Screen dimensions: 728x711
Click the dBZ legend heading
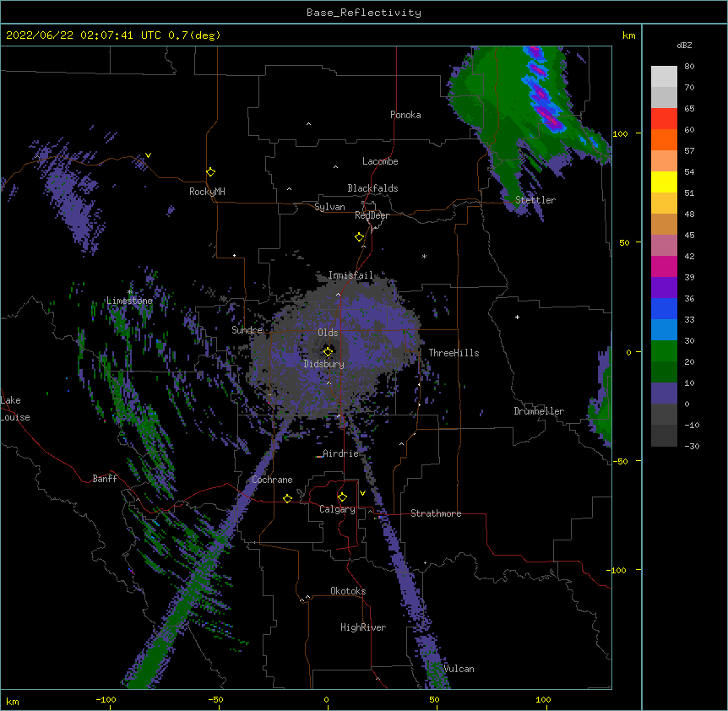pos(684,46)
